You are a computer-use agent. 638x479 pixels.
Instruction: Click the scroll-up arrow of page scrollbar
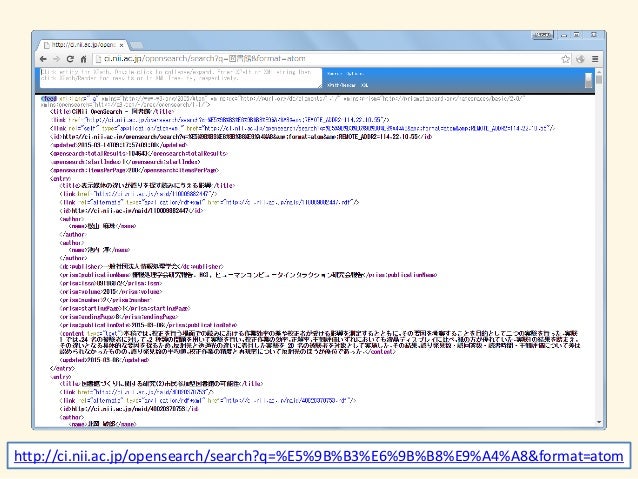tap(599, 72)
